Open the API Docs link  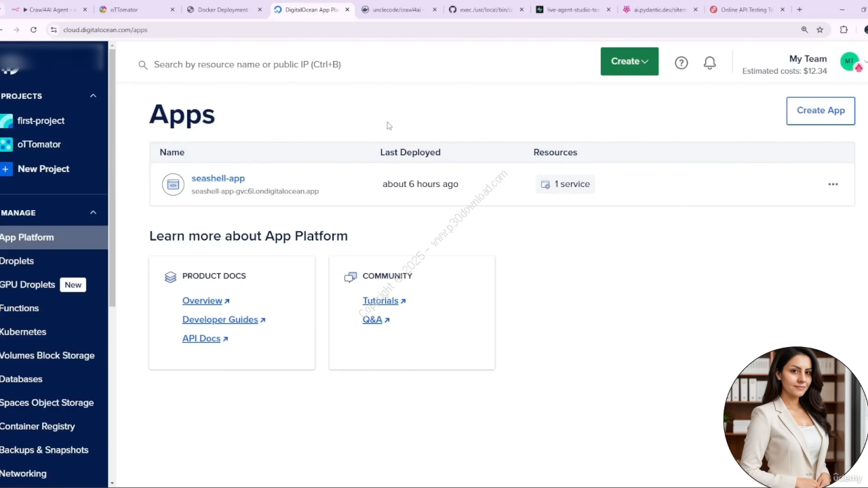tap(205, 339)
